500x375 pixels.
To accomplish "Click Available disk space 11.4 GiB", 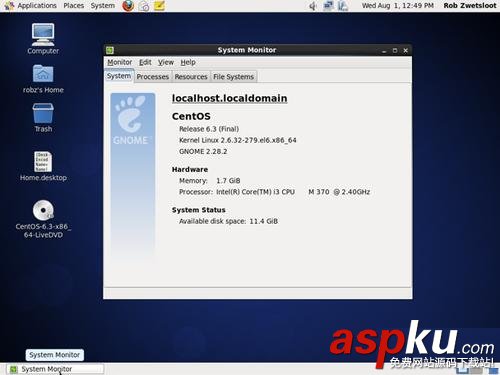I will point(228,221).
